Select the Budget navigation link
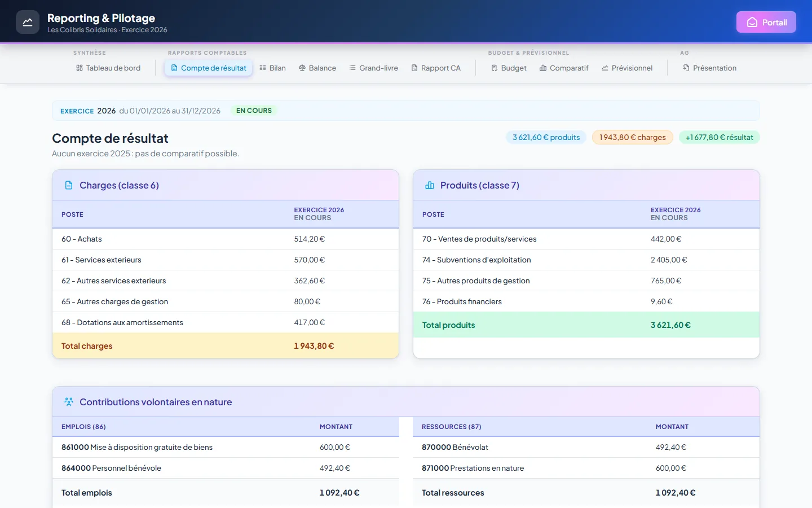 pos(509,68)
